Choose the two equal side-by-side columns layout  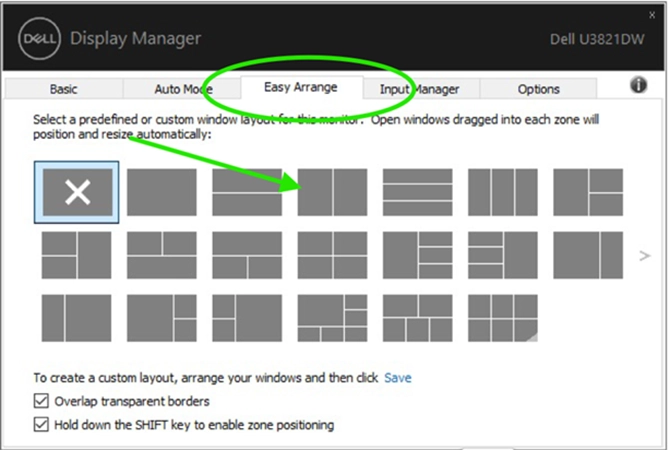[x=332, y=192]
